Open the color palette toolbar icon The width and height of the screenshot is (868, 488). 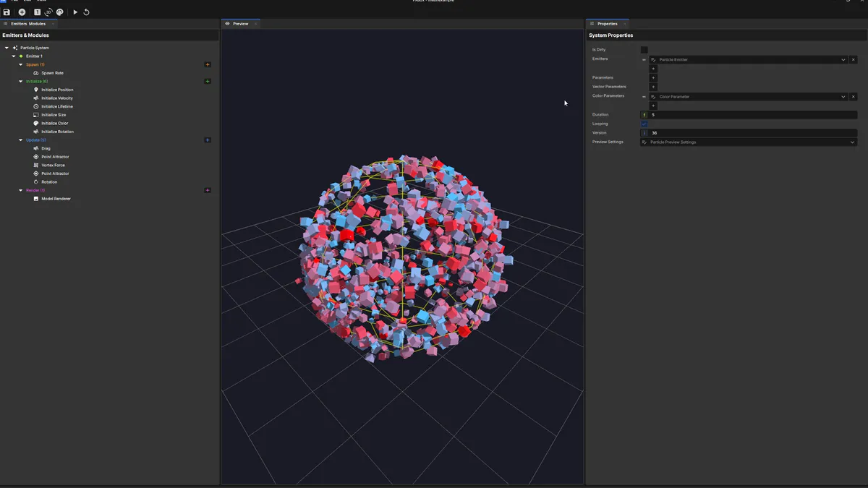pos(60,12)
